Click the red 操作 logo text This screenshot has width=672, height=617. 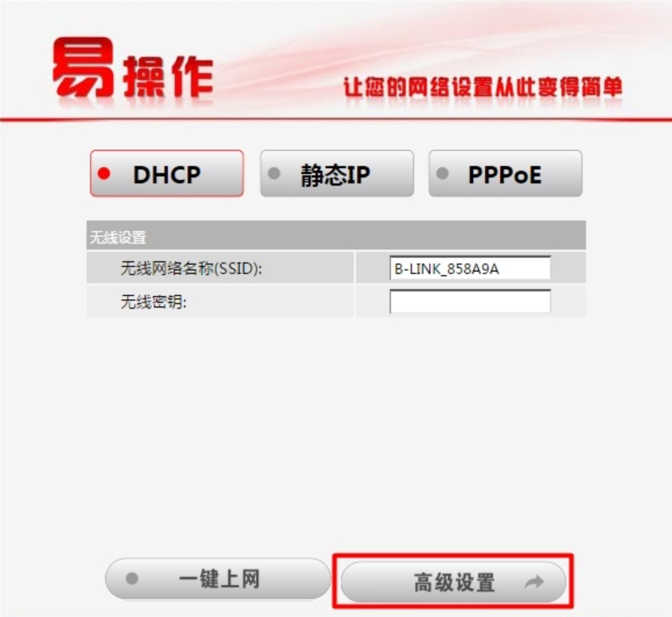pos(168,76)
